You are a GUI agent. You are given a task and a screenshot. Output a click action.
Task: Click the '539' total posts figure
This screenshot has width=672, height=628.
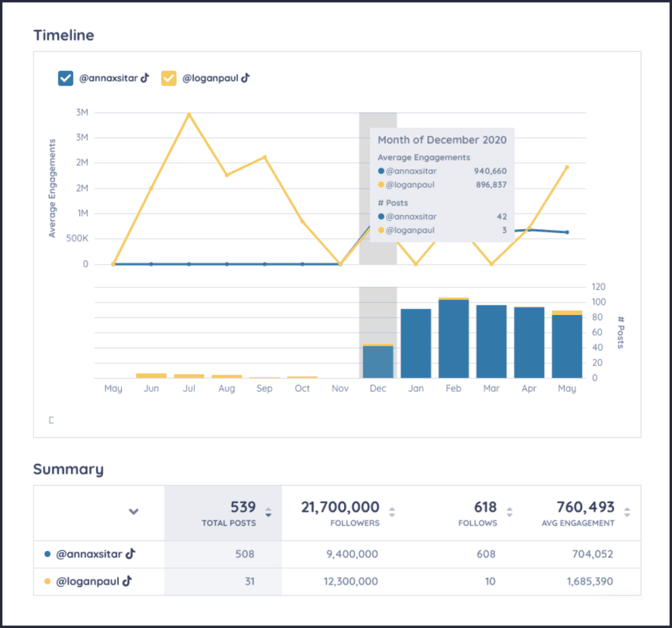[243, 507]
